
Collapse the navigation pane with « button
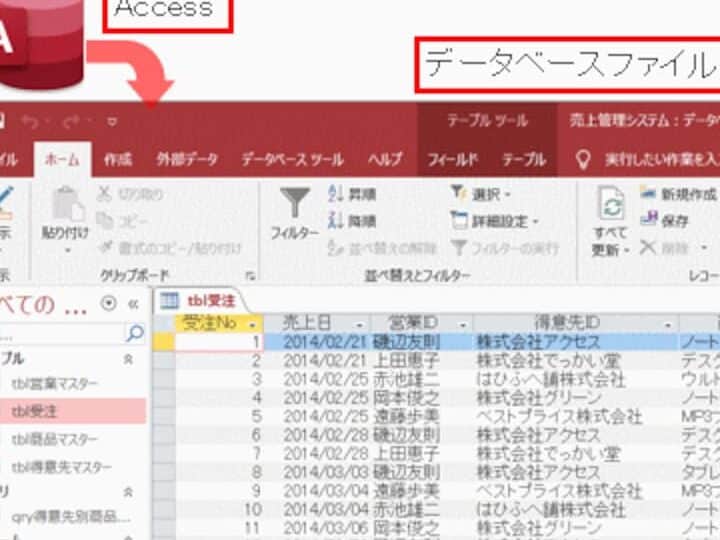[x=132, y=304]
